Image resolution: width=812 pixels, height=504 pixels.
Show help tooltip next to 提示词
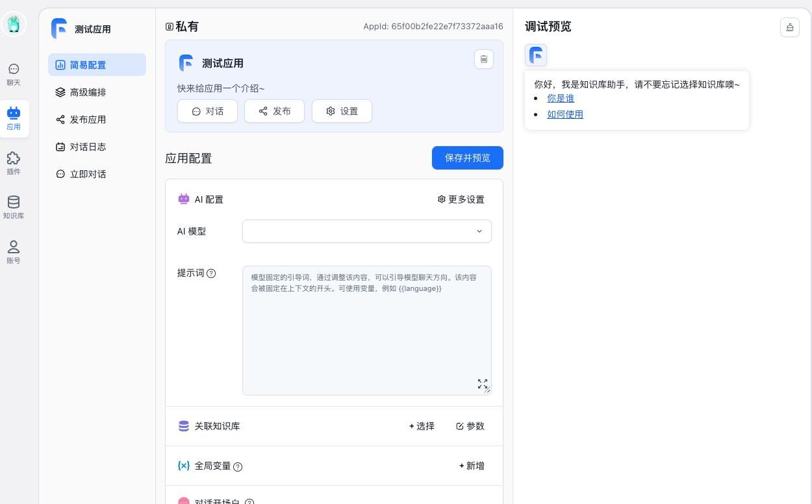211,273
